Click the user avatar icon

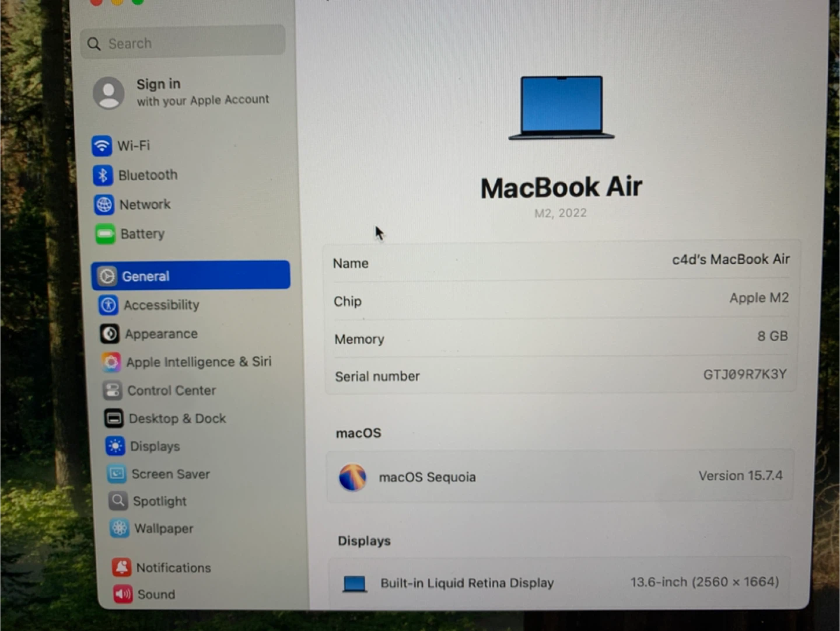[109, 93]
